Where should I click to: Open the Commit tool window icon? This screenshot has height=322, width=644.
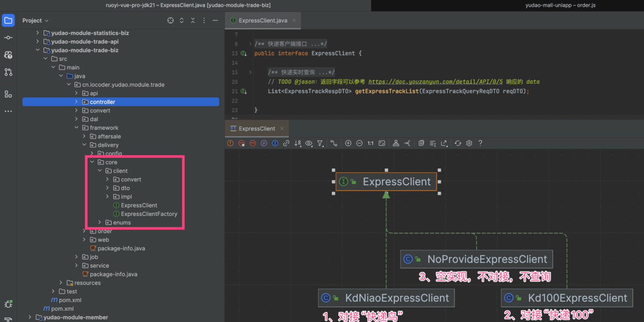point(8,38)
